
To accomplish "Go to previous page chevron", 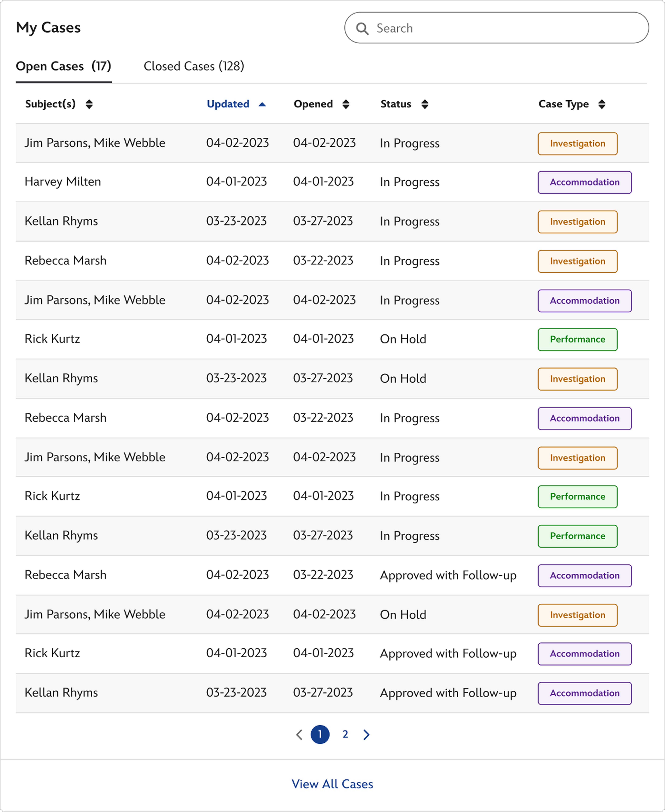I will pyautogui.click(x=299, y=735).
